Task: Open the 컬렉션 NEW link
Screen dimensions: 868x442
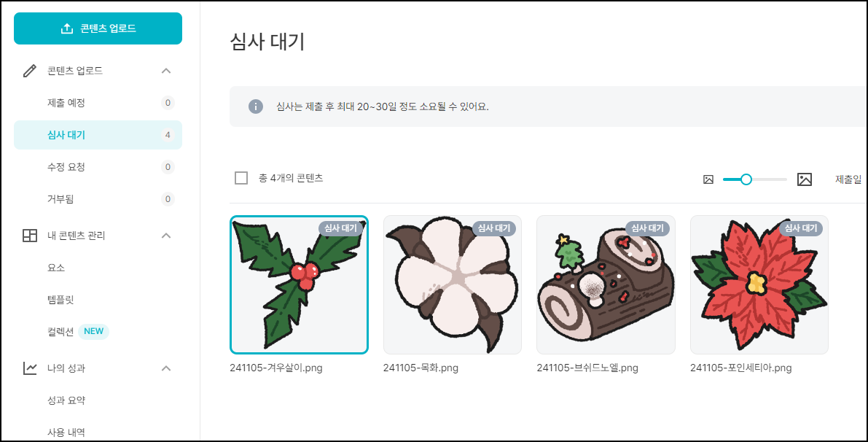Action: pos(78,332)
